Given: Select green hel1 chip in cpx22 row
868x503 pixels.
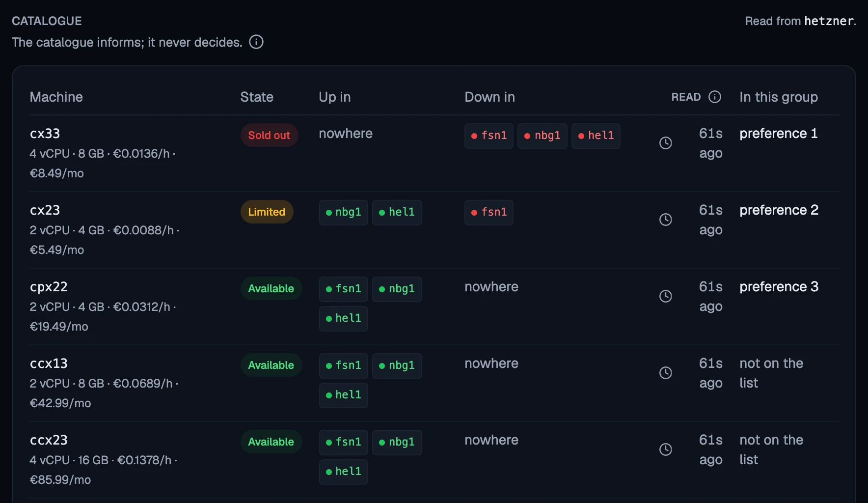Looking at the screenshot, I should point(344,318).
